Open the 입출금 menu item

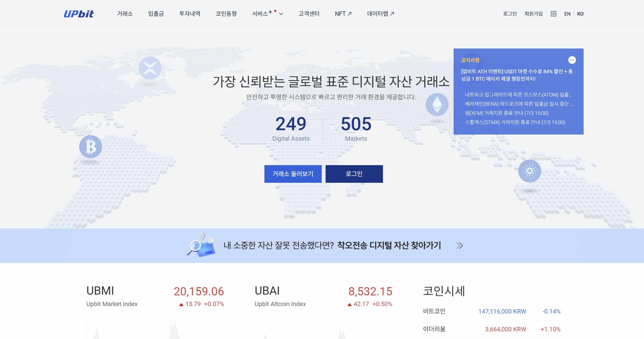156,14
